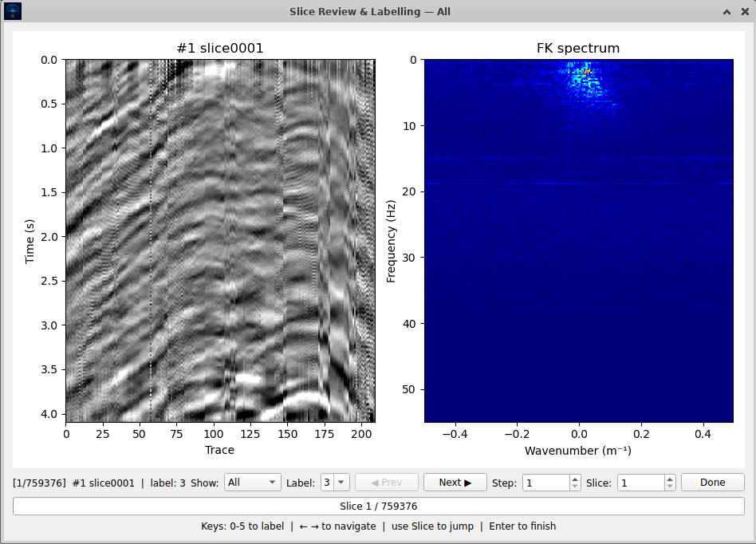Increase the Slice number with the up arrow
Image resolution: width=756 pixels, height=544 pixels.
pyautogui.click(x=670, y=479)
